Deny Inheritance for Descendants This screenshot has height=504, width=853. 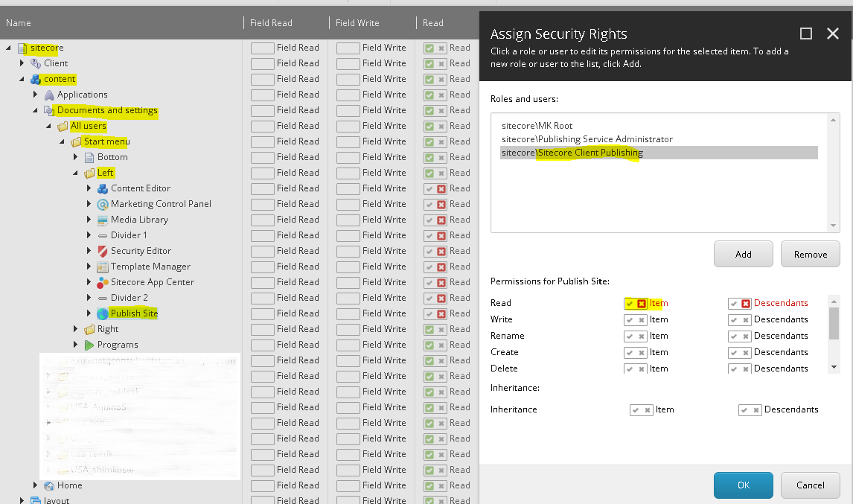pos(756,410)
